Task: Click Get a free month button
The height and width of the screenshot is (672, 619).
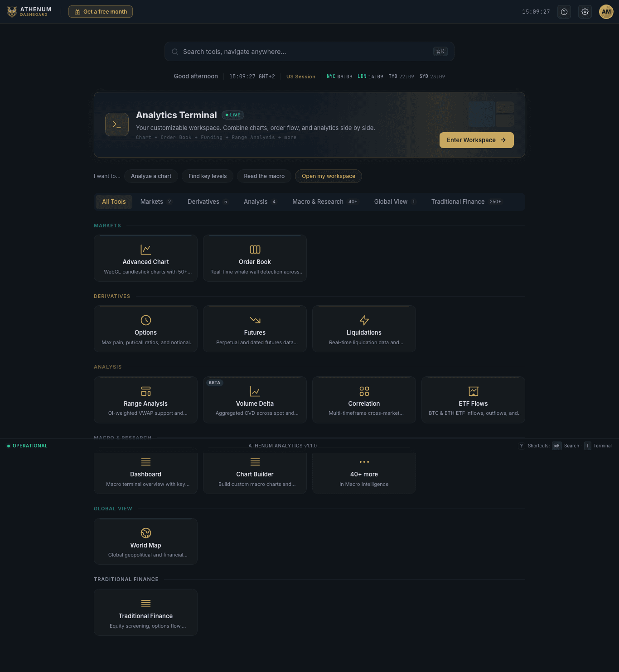Action: pyautogui.click(x=101, y=12)
